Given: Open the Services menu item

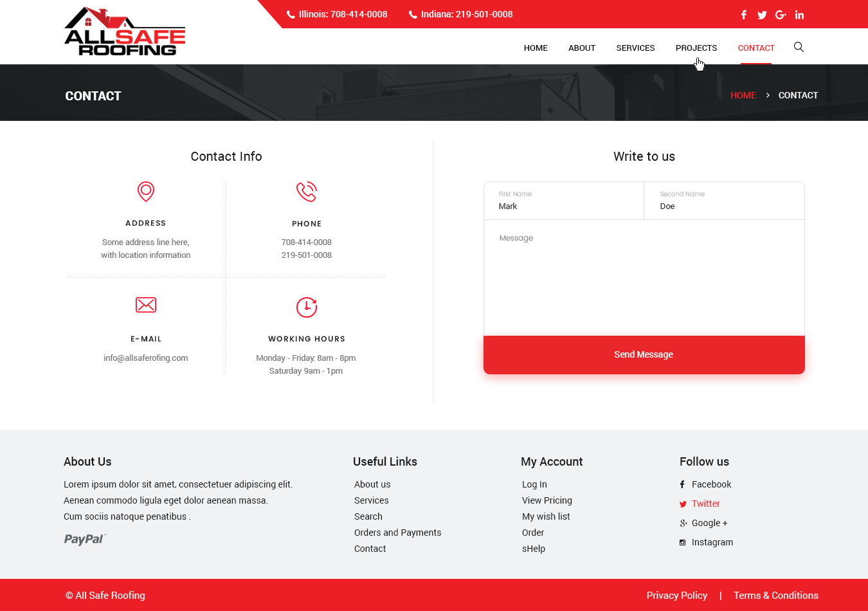Looking at the screenshot, I should [635, 48].
